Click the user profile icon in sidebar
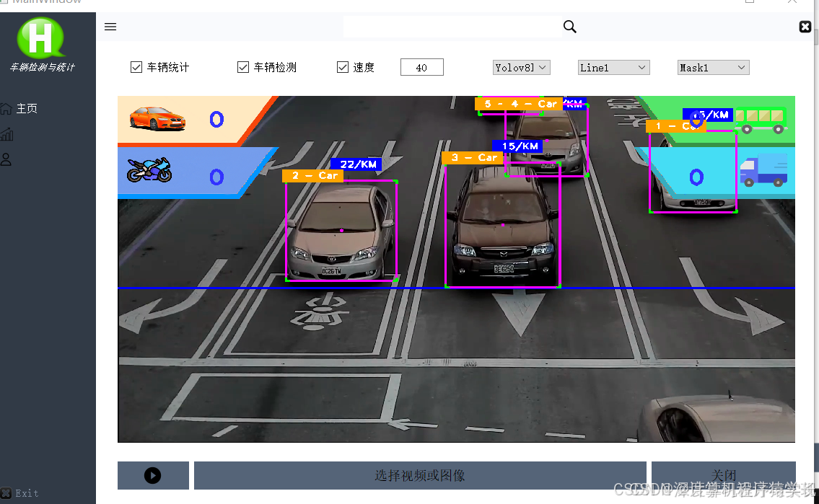819x504 pixels. [7, 159]
